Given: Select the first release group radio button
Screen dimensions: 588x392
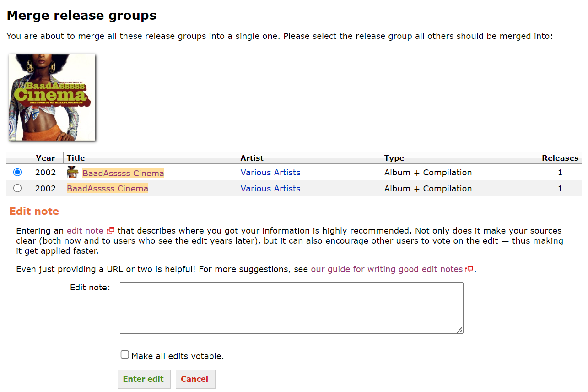Looking at the screenshot, I should 17,172.
